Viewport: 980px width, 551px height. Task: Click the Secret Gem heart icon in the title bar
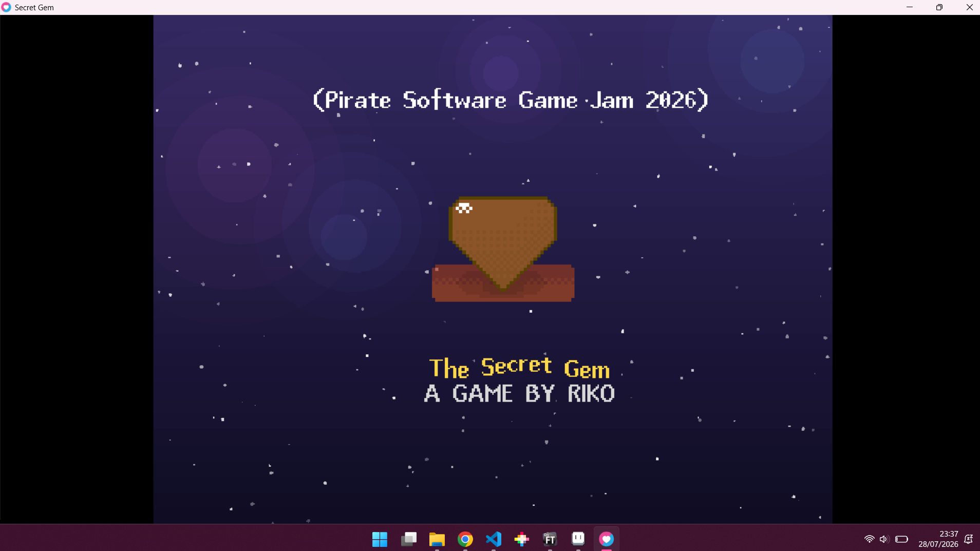point(6,7)
